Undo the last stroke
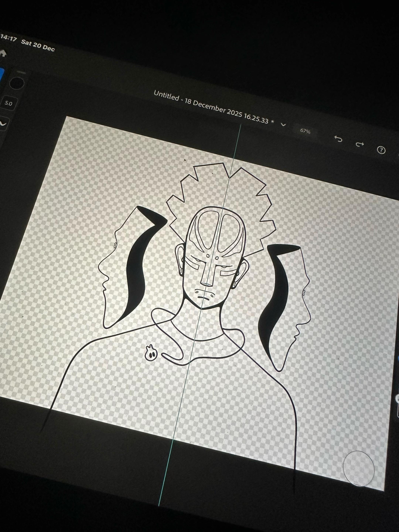Image resolution: width=399 pixels, height=532 pixels. (x=338, y=139)
